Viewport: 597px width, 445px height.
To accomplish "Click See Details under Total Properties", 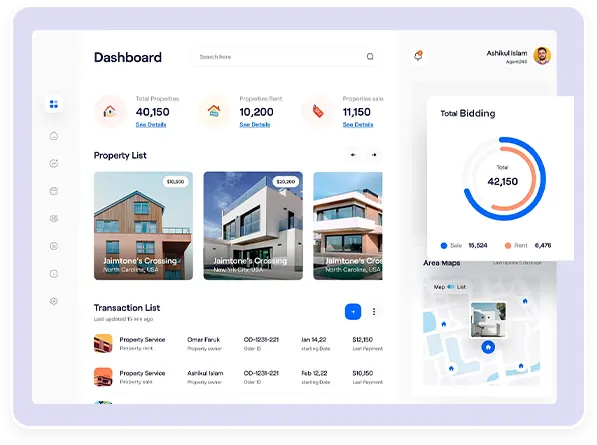I will 151,124.
